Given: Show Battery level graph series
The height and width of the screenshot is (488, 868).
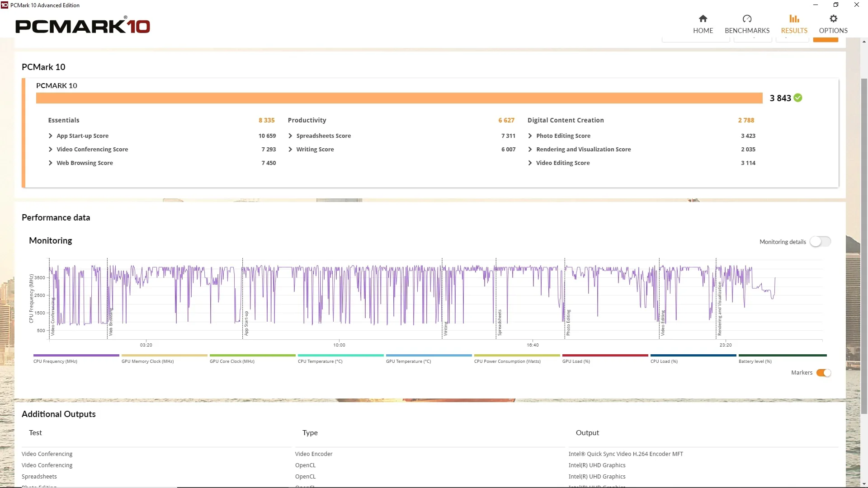Looking at the screenshot, I should point(783,359).
